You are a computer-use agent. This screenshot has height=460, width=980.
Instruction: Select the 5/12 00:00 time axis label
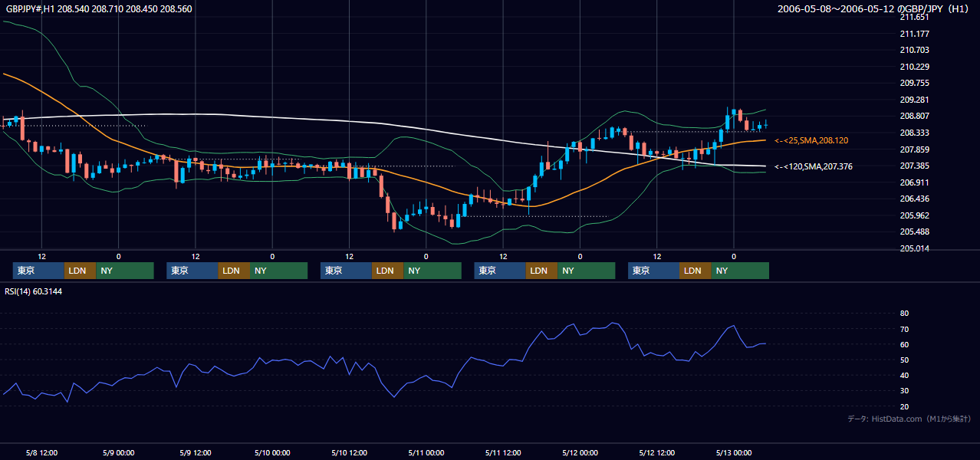580,452
